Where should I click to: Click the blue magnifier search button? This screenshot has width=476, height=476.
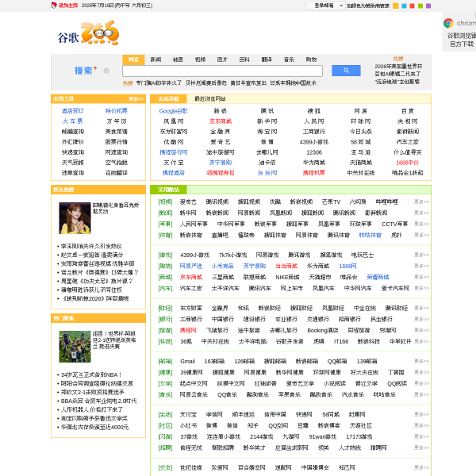click(x=346, y=71)
